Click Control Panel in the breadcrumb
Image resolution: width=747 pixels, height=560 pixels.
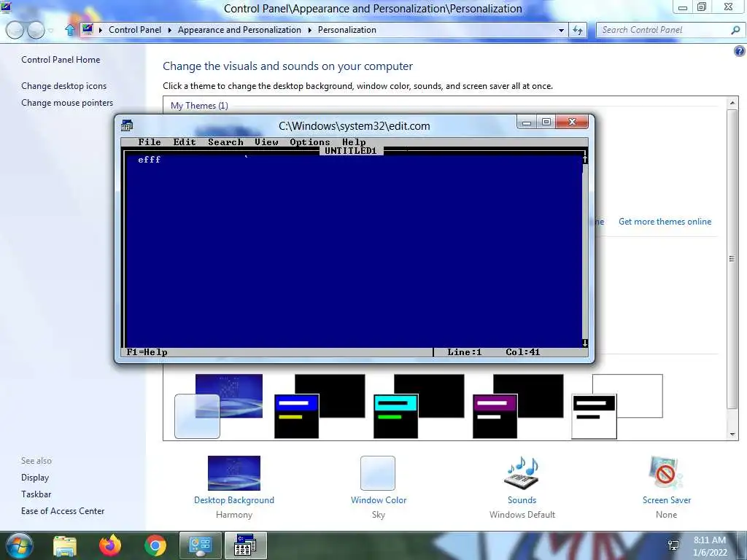pyautogui.click(x=135, y=29)
